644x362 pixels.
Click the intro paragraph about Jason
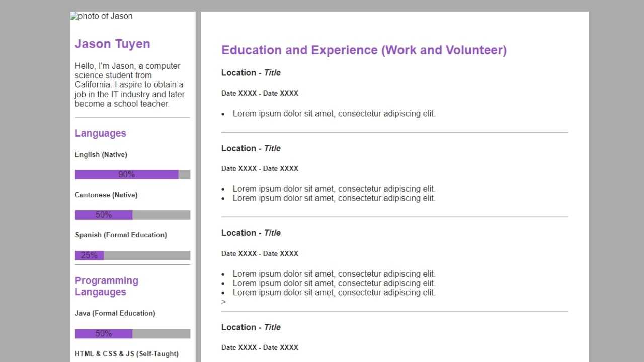130,85
